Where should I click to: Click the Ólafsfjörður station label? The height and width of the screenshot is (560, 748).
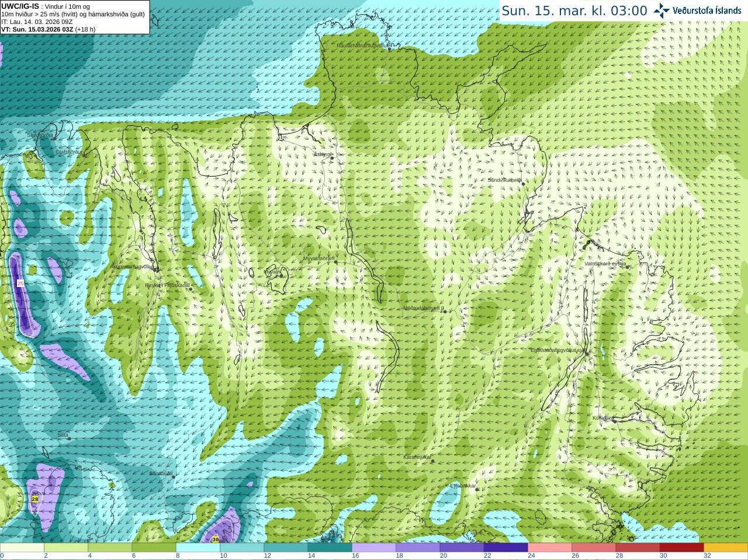pos(69,152)
